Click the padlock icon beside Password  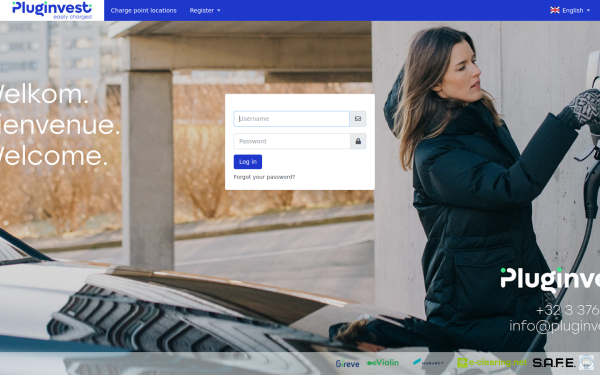coord(358,141)
